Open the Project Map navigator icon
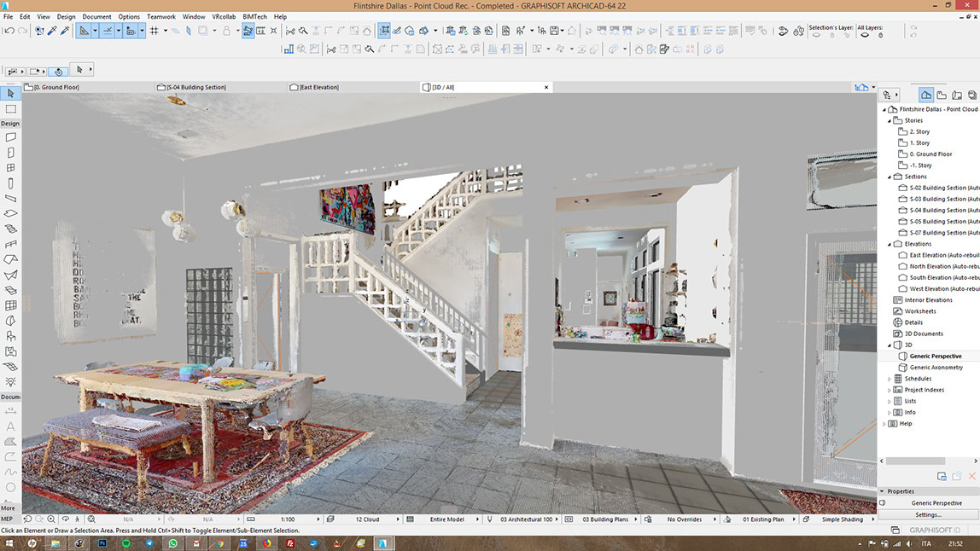The image size is (980, 551). tap(926, 95)
